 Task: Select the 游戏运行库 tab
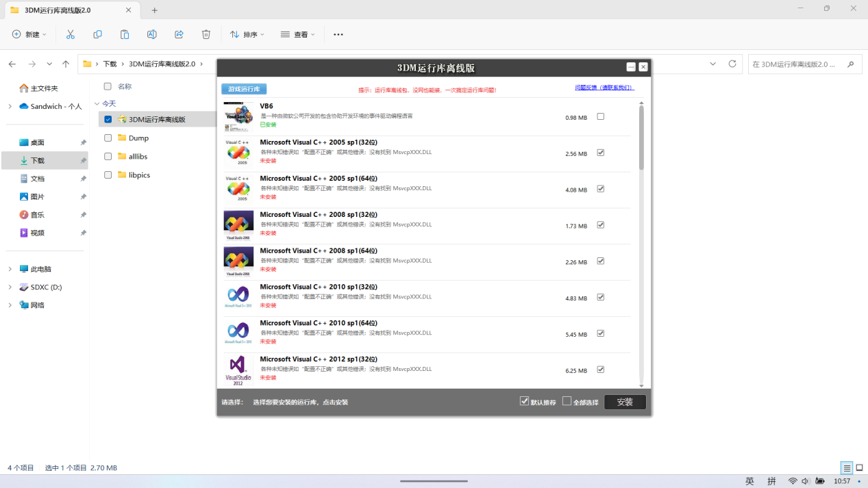point(244,89)
